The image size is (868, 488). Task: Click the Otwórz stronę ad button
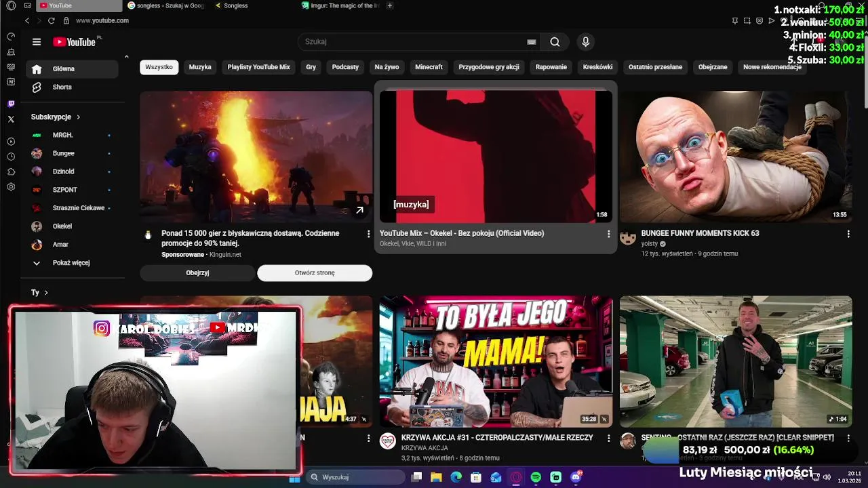click(315, 272)
